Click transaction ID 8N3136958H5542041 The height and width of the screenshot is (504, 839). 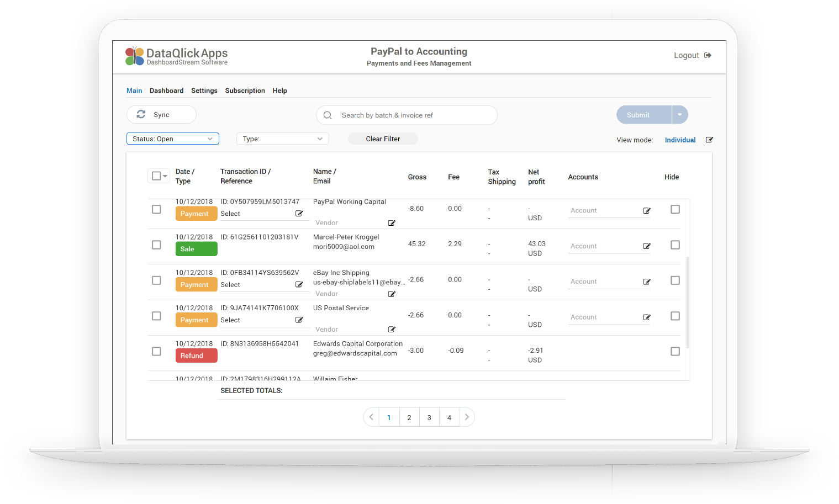[260, 343]
